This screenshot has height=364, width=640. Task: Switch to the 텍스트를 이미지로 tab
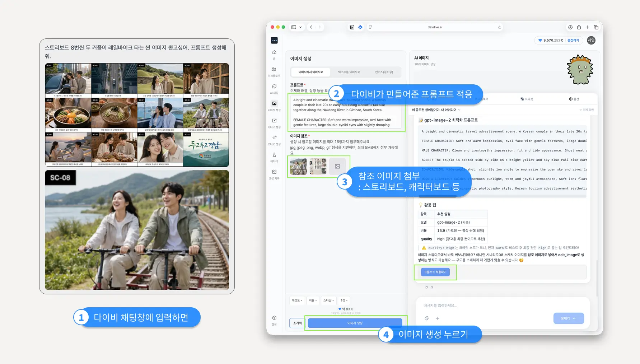point(349,72)
